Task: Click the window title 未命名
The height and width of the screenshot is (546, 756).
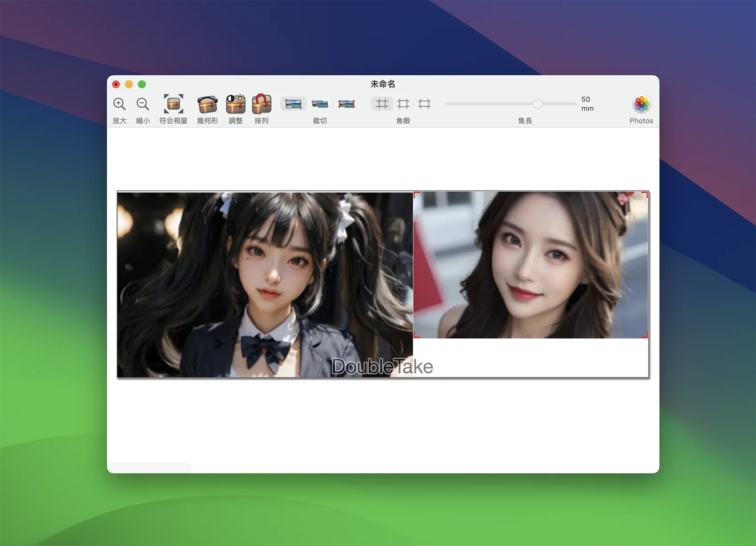Action: tap(383, 84)
